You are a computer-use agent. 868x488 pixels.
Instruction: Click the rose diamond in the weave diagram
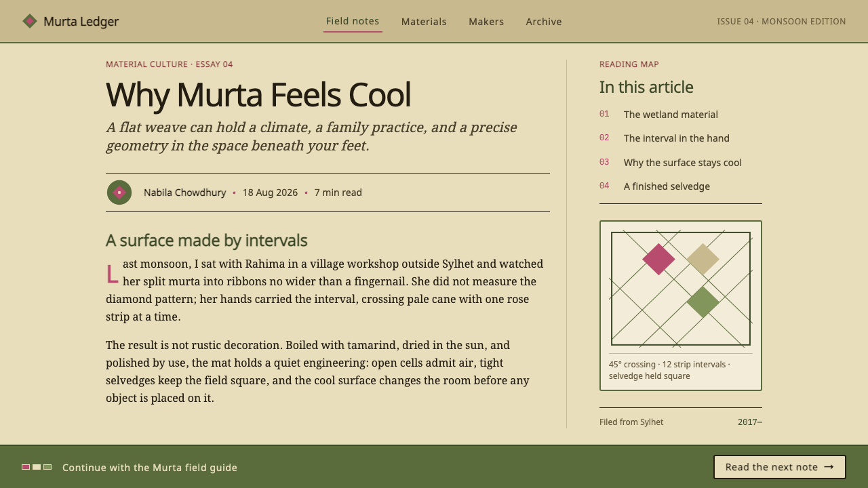pos(658,259)
